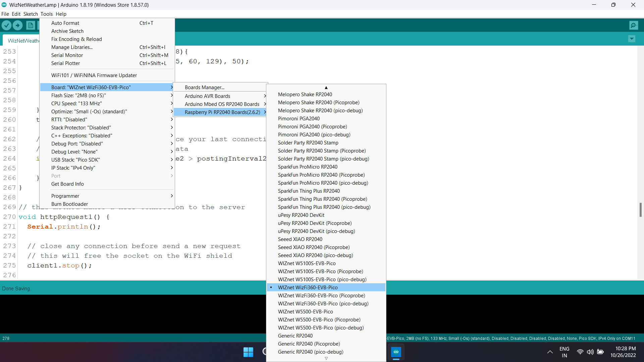Open the Sketch menu
The height and width of the screenshot is (362, 644).
coord(31,14)
